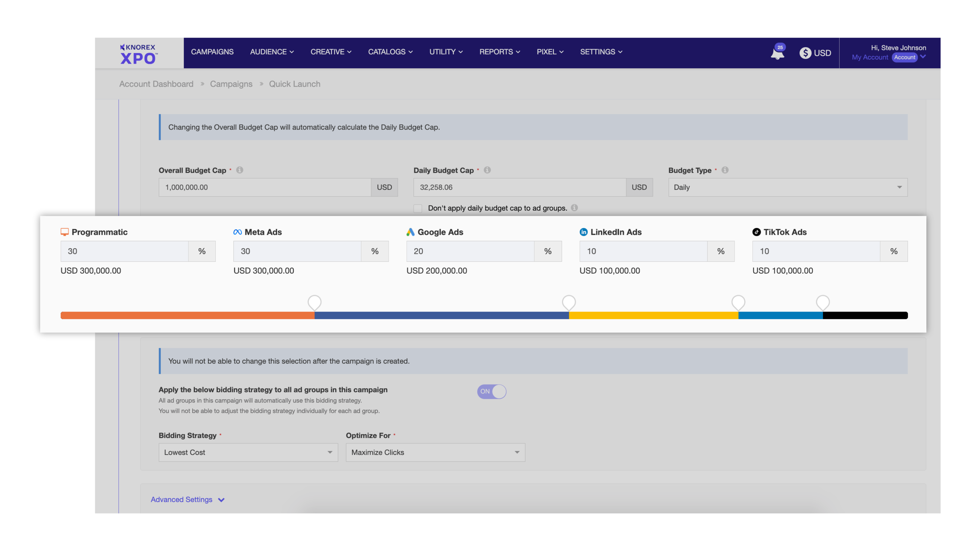Open the Catalogs menu
980x551 pixels.
coord(390,52)
